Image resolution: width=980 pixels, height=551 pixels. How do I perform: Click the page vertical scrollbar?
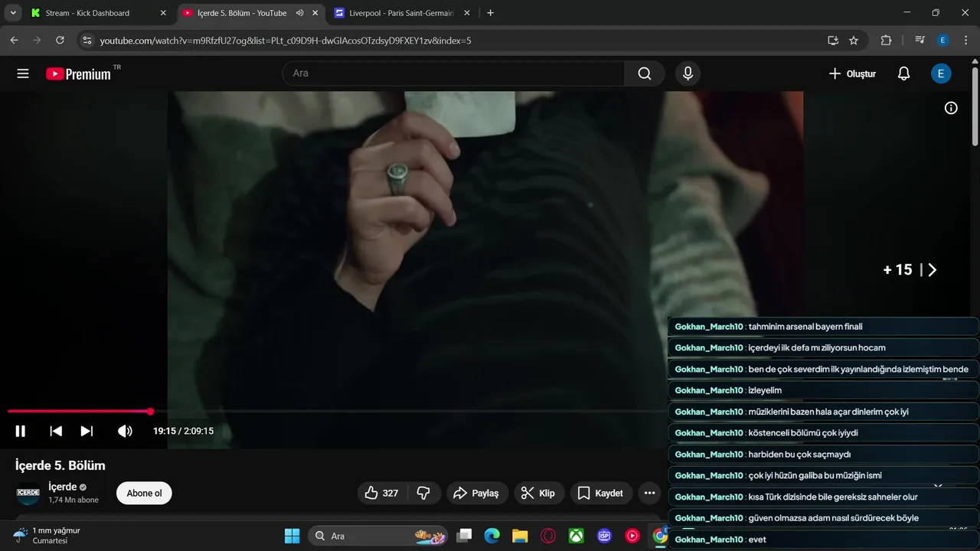[x=975, y=106]
